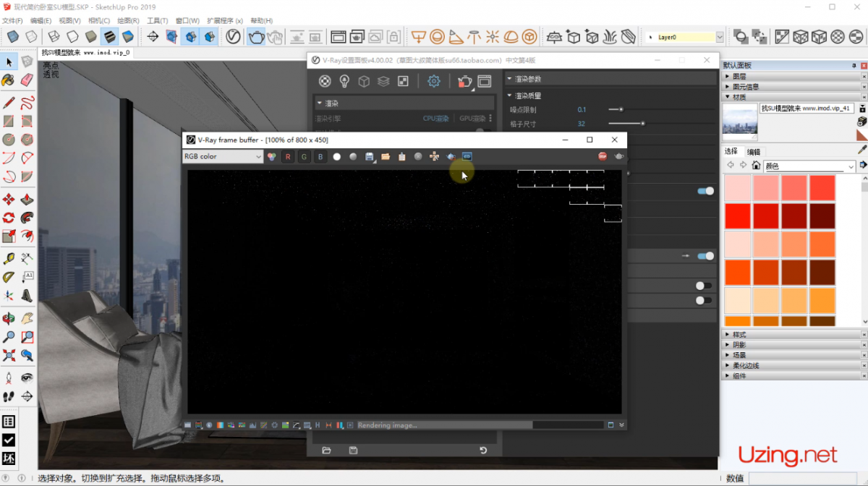
Task: Toggle red channel R in frame buffer
Action: pos(288,156)
